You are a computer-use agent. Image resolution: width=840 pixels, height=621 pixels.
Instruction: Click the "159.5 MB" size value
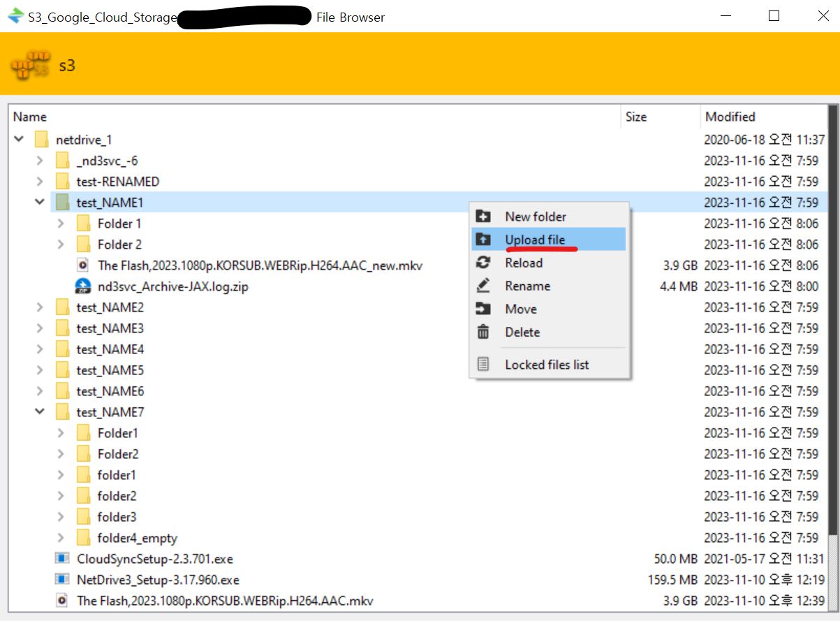coord(672,580)
